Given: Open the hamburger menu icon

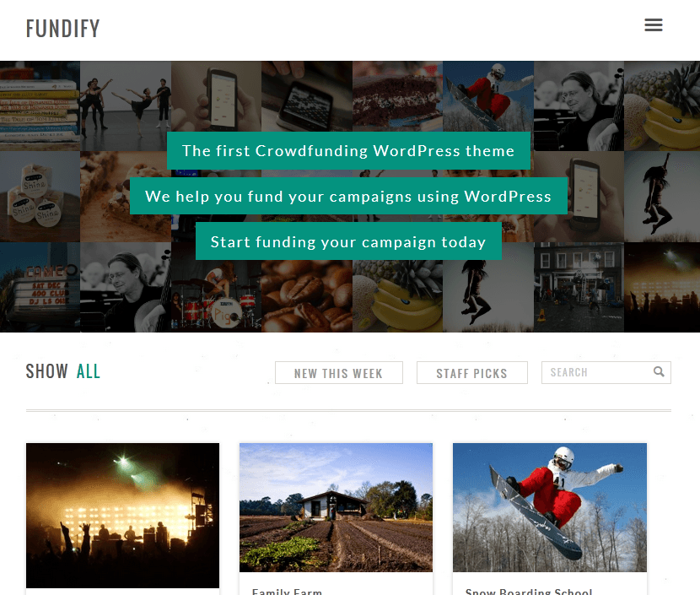Looking at the screenshot, I should point(653,25).
